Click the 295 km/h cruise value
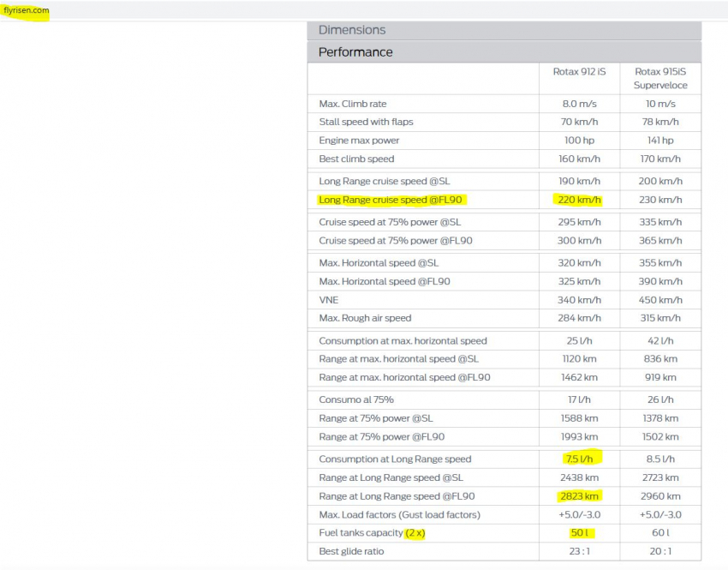 tap(579, 223)
